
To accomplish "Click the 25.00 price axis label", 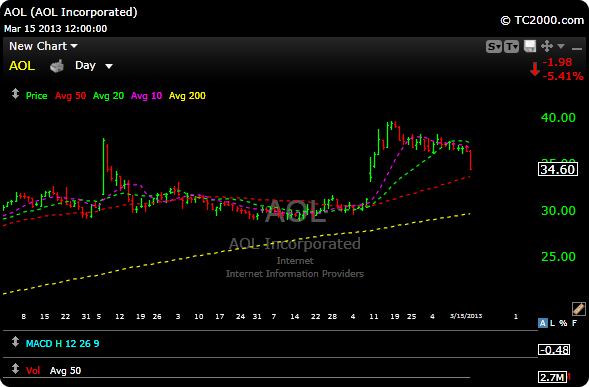I will [x=558, y=257].
